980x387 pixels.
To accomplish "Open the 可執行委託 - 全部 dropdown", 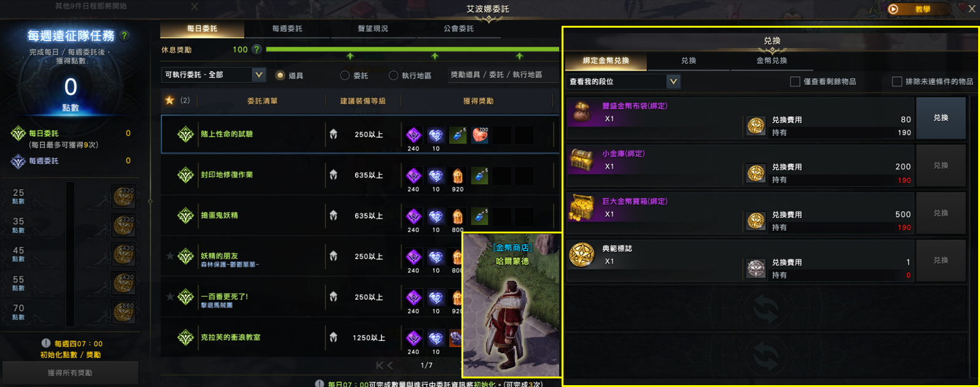I will tap(214, 75).
